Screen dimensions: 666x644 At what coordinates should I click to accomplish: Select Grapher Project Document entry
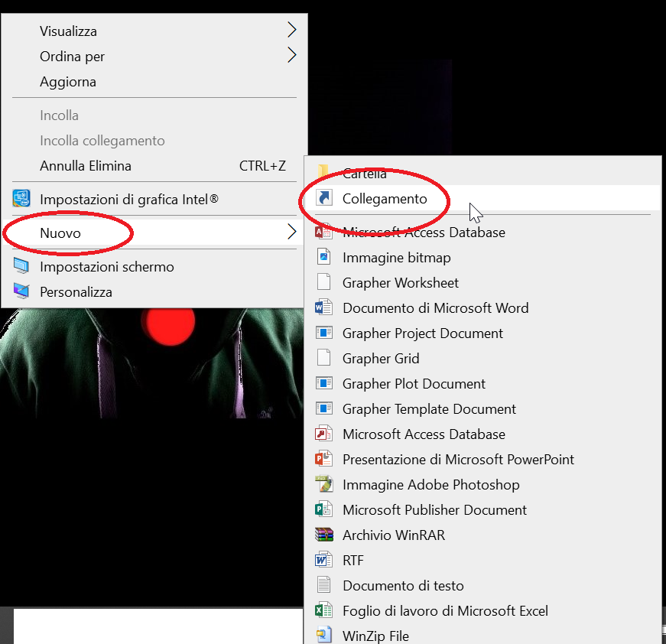click(483, 333)
